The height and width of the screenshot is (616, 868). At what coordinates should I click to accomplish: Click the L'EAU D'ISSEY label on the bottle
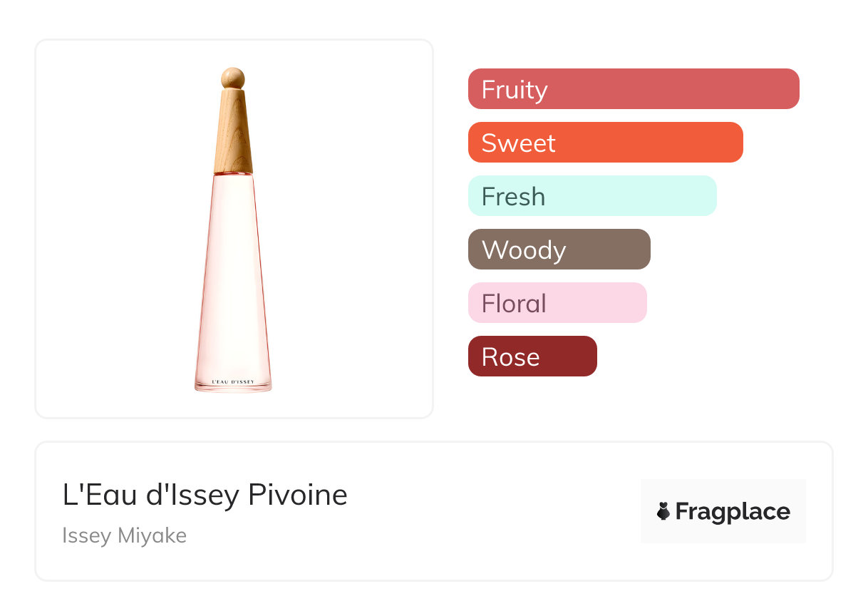(x=233, y=382)
